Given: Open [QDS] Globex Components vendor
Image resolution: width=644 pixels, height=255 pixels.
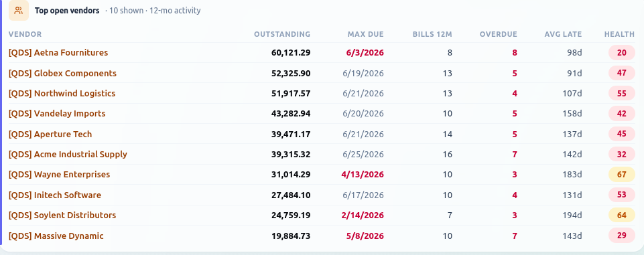Looking at the screenshot, I should click(x=62, y=74).
